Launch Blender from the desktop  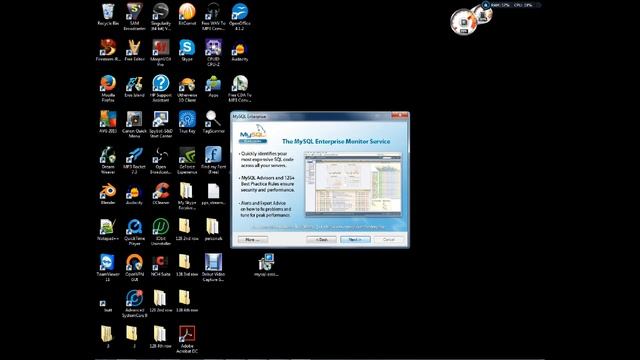point(108,194)
